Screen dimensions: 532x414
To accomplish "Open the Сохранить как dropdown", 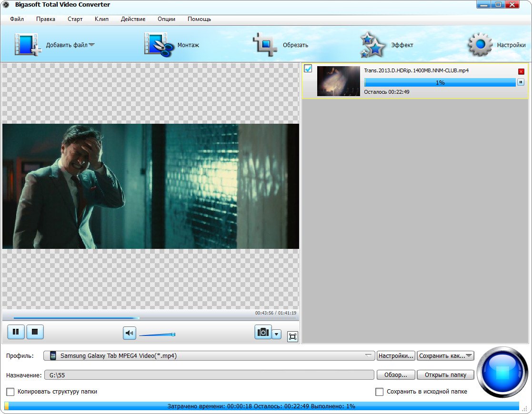I will [445, 355].
